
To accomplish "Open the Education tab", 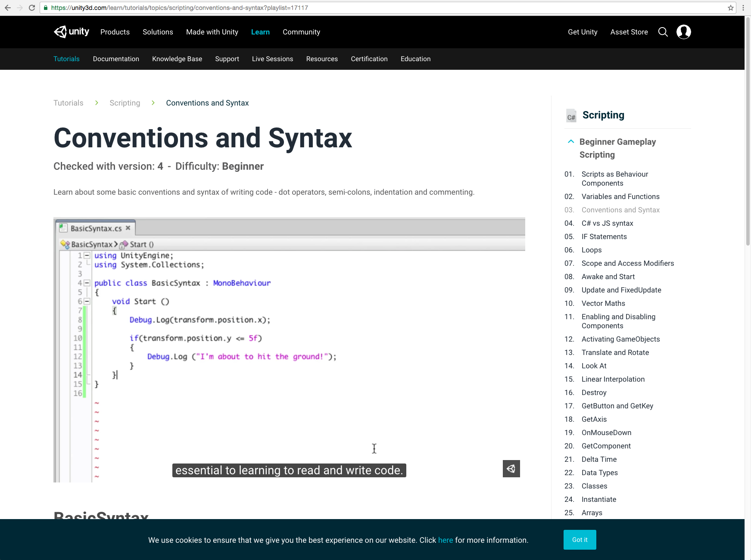I will pos(415,59).
